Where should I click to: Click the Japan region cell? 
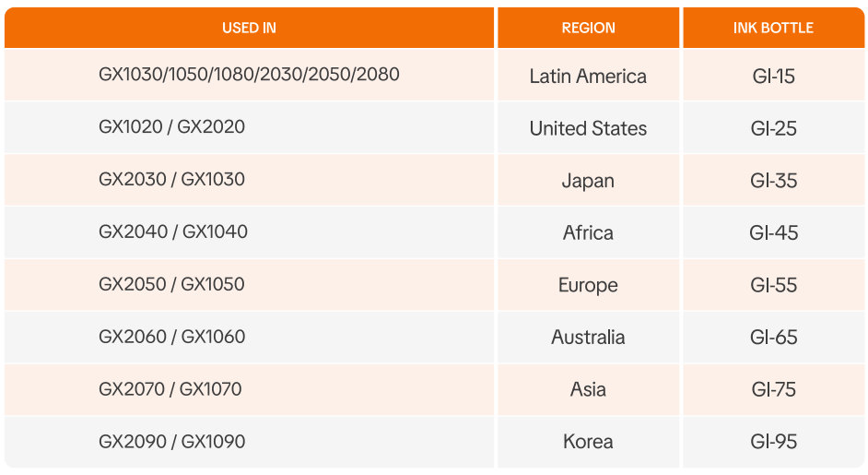pos(588,181)
